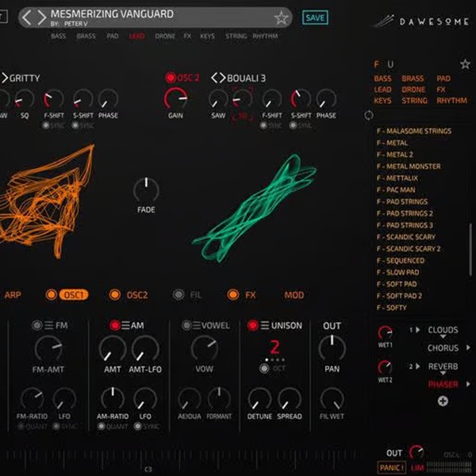The width and height of the screenshot is (476, 476).
Task: Open the Vowel section menu icon
Action: coord(198,325)
